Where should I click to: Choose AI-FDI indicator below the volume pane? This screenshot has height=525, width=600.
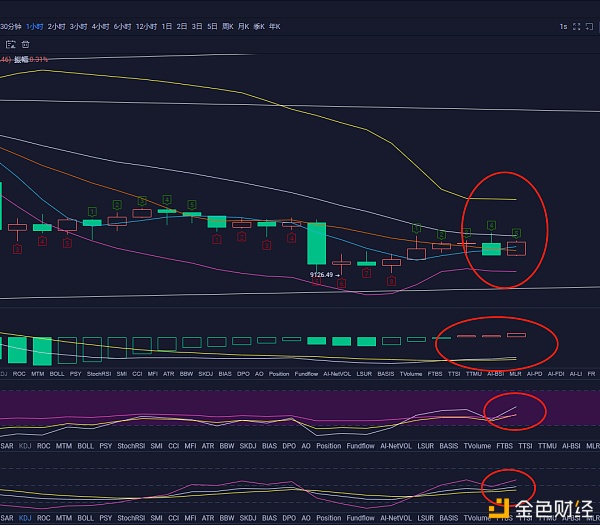click(558, 373)
